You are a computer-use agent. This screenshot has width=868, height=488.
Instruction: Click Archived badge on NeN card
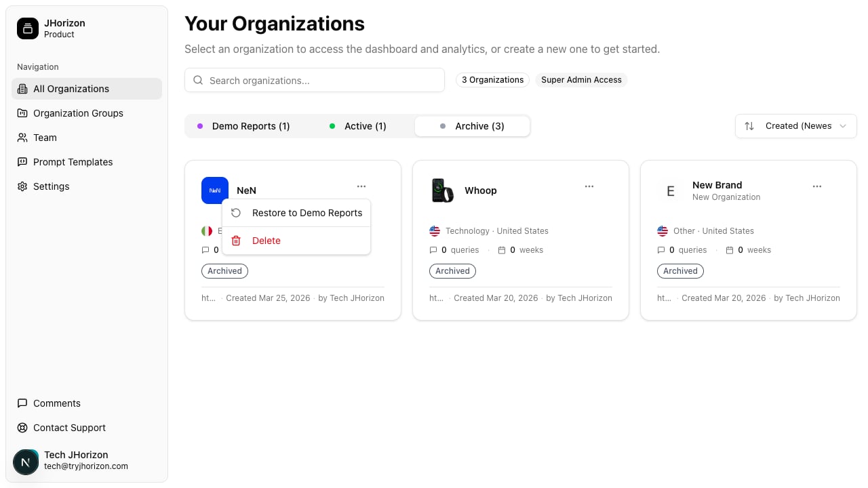[224, 271]
